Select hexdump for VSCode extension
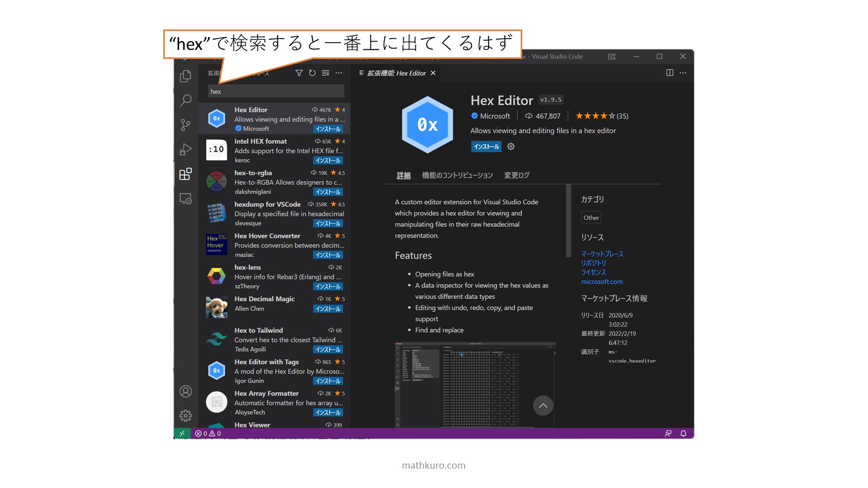 pos(274,213)
